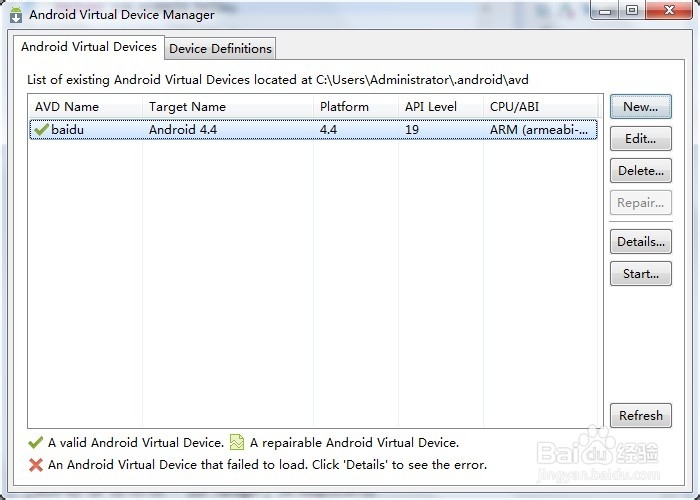Open Details... of the AVD
The width and height of the screenshot is (700, 500).
pyautogui.click(x=641, y=242)
